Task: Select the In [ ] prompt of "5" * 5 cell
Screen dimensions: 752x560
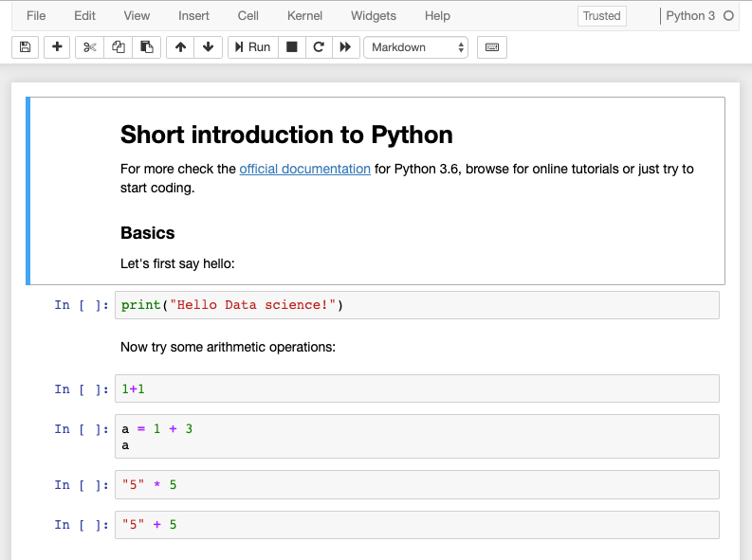Action: click(x=82, y=485)
